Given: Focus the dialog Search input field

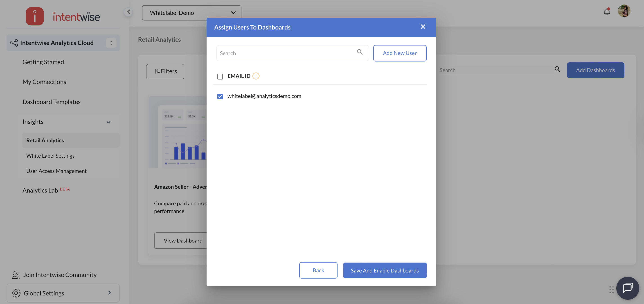Looking at the screenshot, I should [x=285, y=53].
